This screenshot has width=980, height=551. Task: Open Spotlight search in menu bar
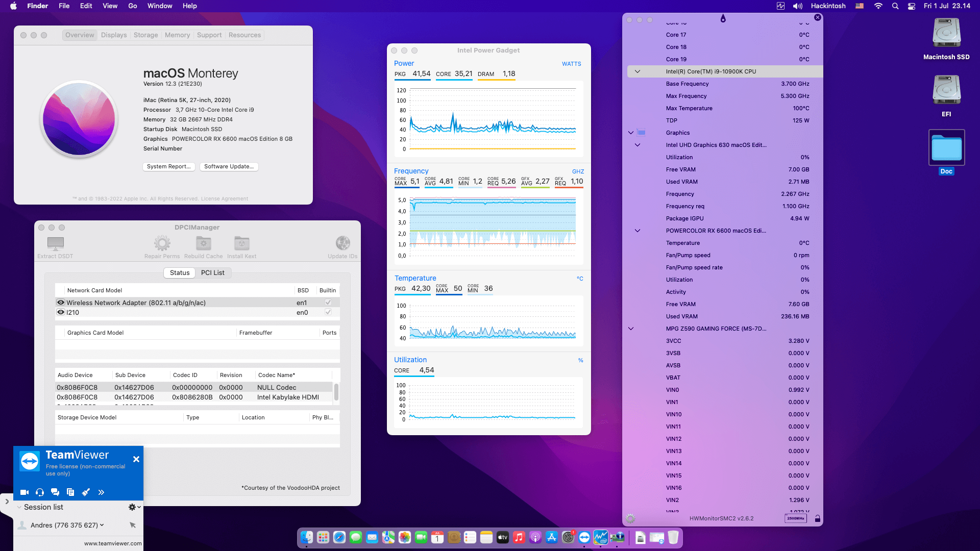895,6
